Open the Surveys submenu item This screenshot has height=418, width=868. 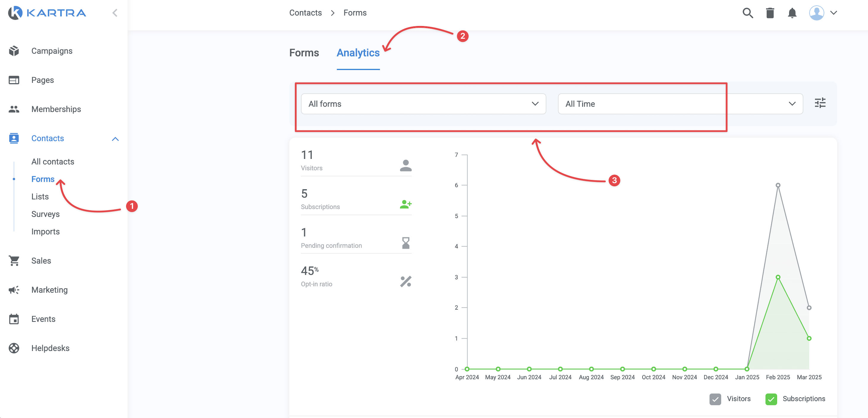coord(45,214)
